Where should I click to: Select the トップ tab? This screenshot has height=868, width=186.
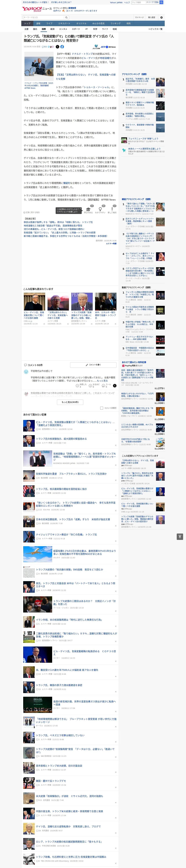[27, 24]
